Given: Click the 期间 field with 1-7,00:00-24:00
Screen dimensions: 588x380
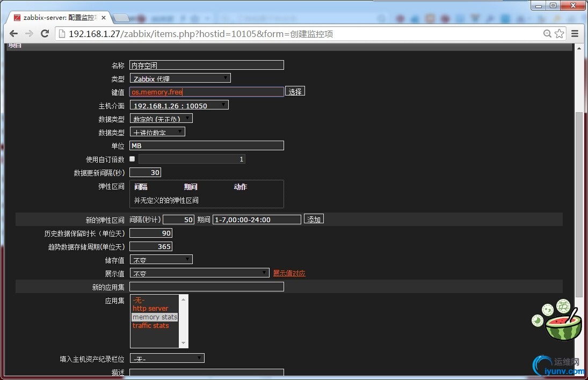Looking at the screenshot, I should pyautogui.click(x=257, y=220).
